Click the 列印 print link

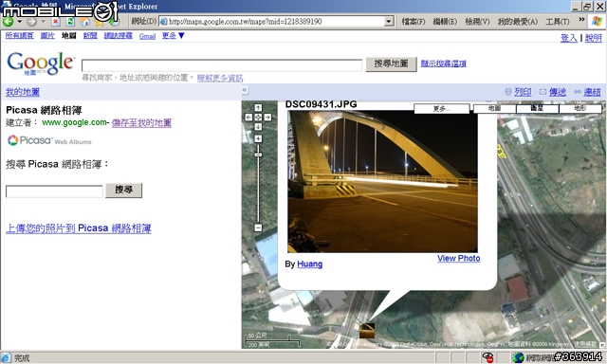coord(523,92)
